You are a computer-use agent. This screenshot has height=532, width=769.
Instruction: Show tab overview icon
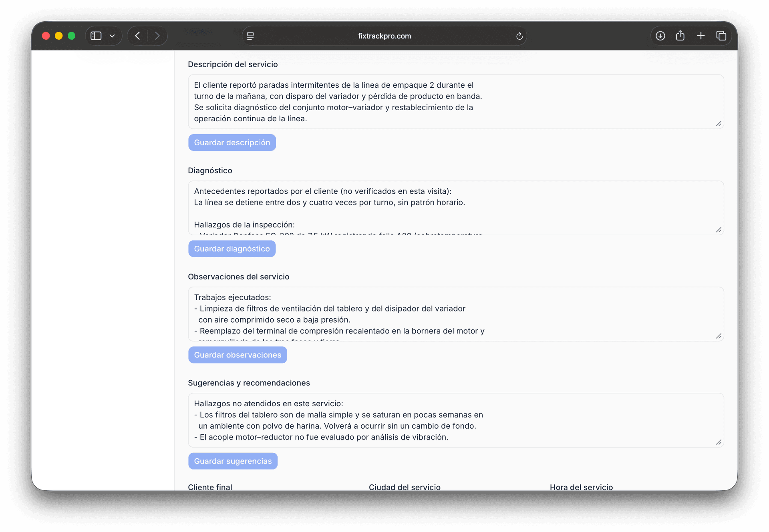(721, 36)
